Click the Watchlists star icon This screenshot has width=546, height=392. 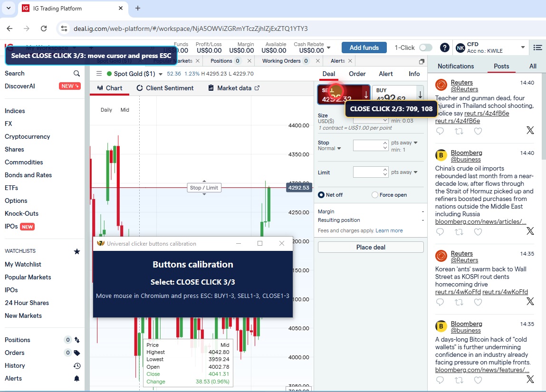(77, 251)
